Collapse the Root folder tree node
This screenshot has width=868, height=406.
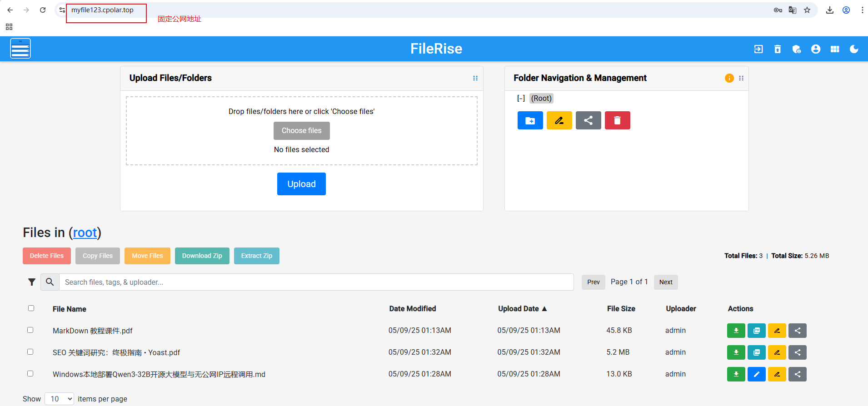click(521, 99)
